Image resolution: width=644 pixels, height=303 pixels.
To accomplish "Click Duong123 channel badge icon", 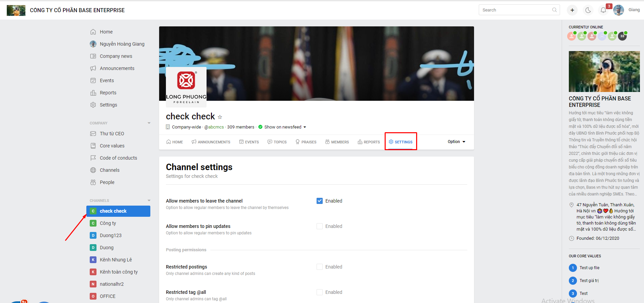I will (x=93, y=235).
